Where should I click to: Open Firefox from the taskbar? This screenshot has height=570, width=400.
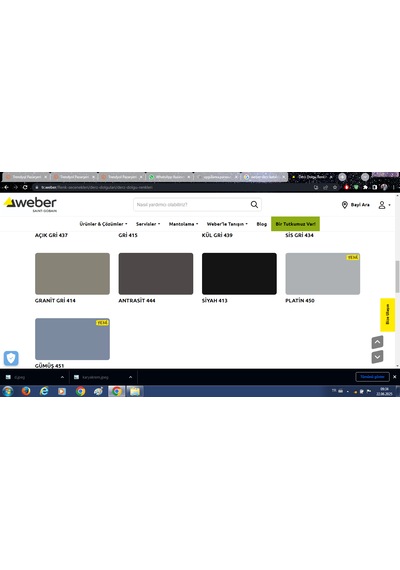click(26, 391)
